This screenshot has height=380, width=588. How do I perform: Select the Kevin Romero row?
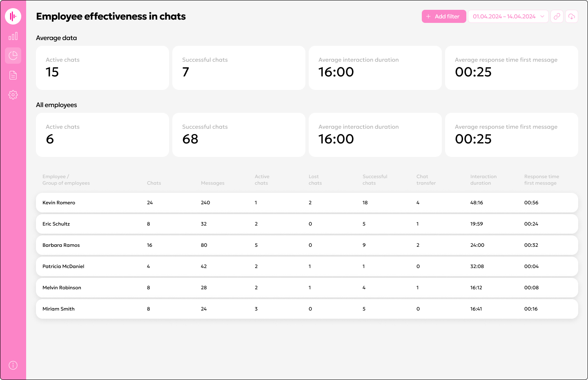[x=59, y=203]
